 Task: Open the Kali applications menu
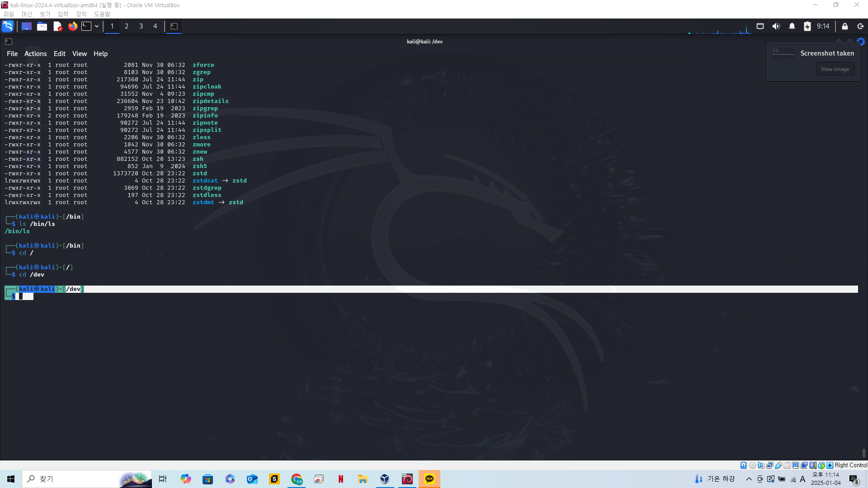click(x=8, y=26)
